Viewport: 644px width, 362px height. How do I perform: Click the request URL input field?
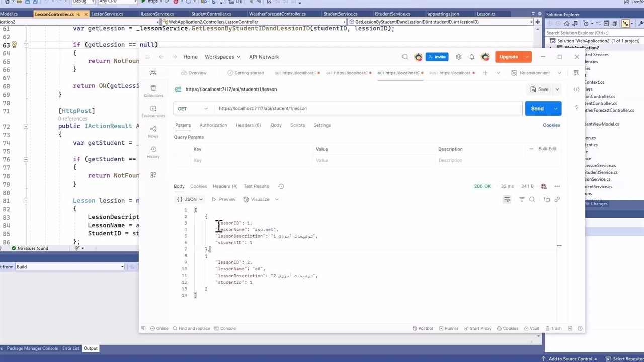tap(367, 109)
